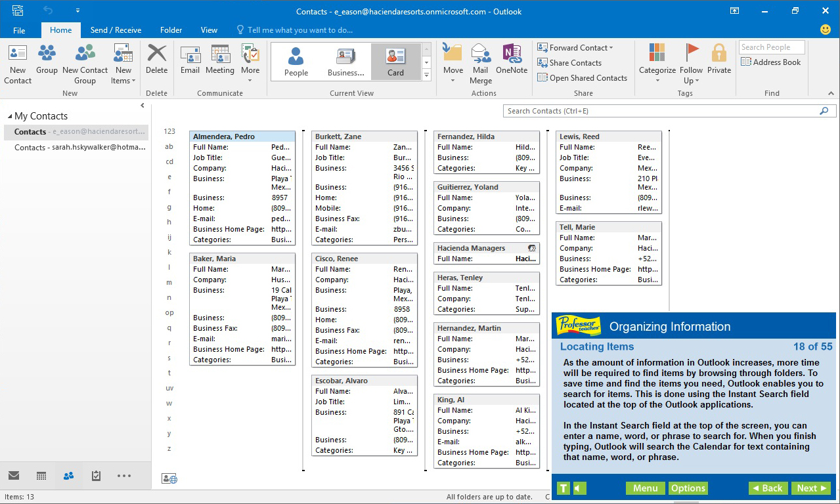
Task: Click the Next button in the tutorial
Action: (x=810, y=488)
